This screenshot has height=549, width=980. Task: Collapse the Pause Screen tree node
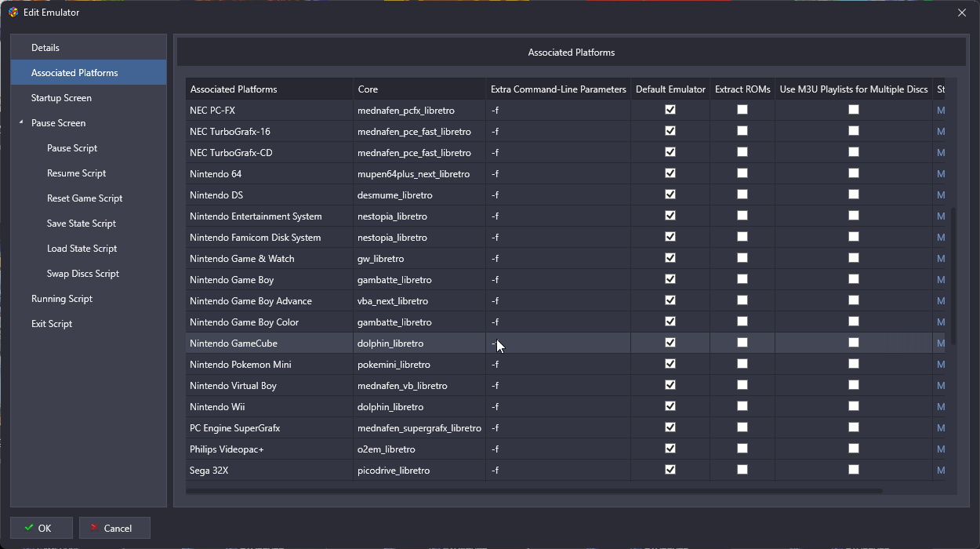coord(22,123)
